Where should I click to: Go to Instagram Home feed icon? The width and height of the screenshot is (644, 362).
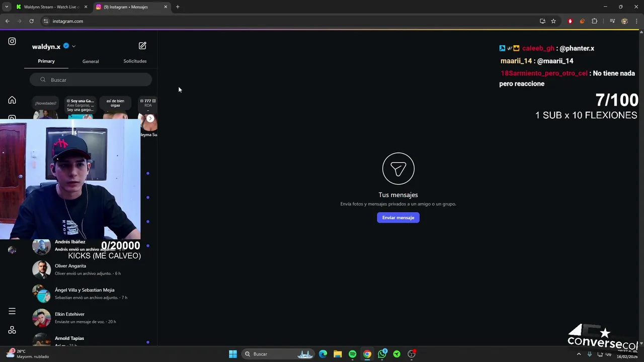click(x=12, y=100)
